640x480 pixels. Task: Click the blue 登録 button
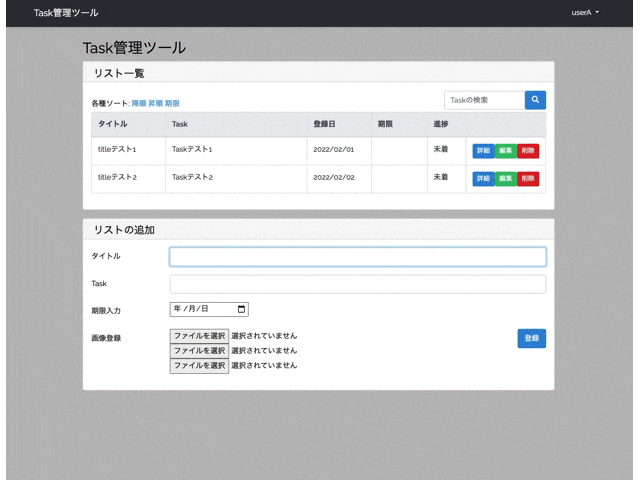(531, 338)
